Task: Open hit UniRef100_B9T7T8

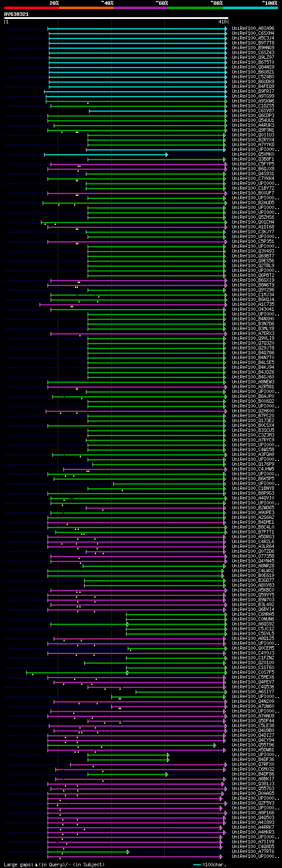Action: coord(253,43)
